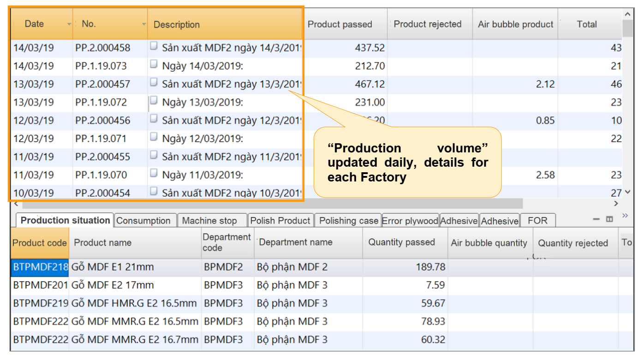644x356 pixels.
Task: Click the document icon in row PP.2.000457
Action: coord(154,83)
